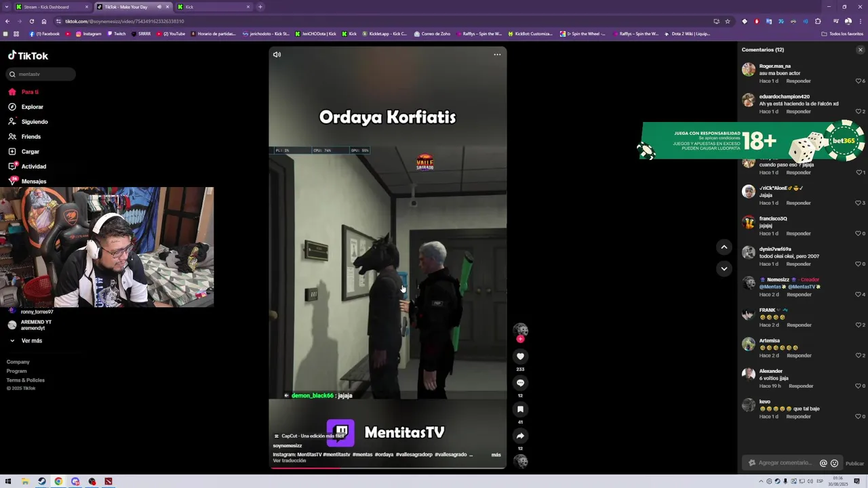The width and height of the screenshot is (868, 488).
Task: Open the soynemesizz username under the video
Action: pos(288,446)
